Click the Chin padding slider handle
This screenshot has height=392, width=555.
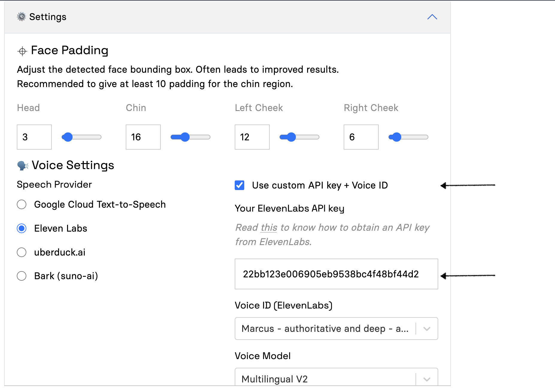[x=185, y=137]
